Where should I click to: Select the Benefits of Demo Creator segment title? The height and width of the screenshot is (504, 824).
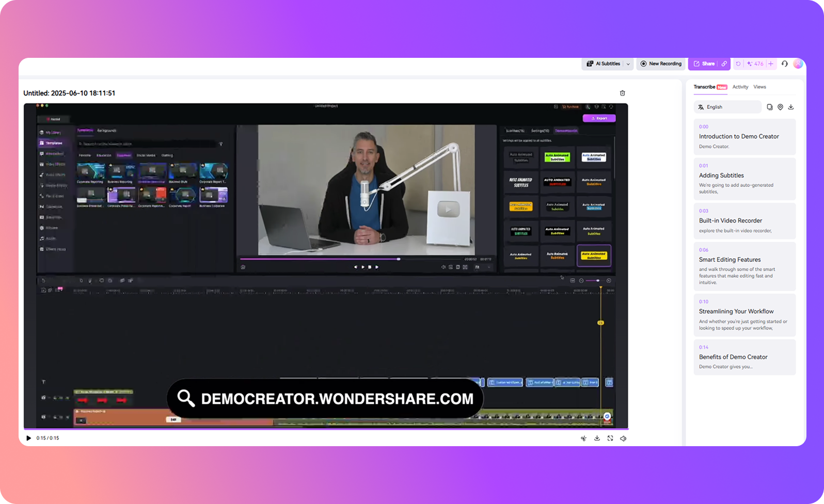[x=733, y=357]
